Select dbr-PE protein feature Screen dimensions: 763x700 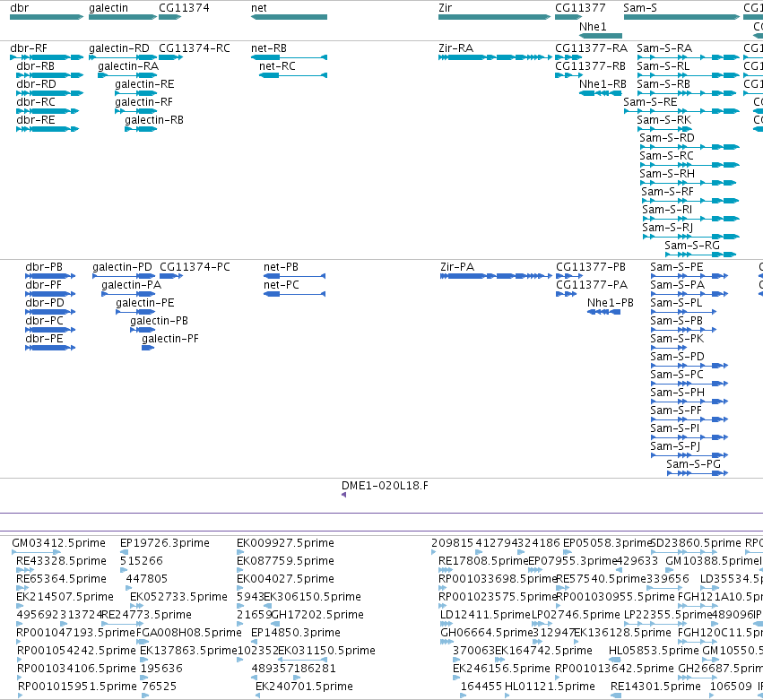[50, 348]
